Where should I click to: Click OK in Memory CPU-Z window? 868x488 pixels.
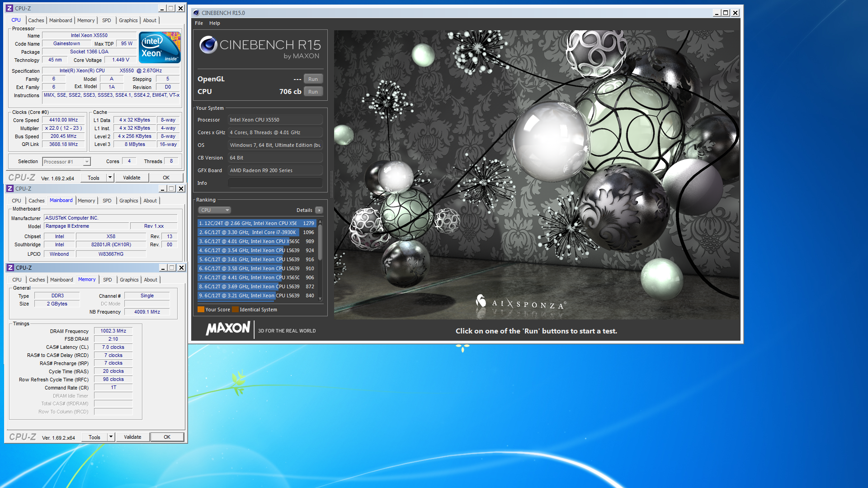pos(167,437)
